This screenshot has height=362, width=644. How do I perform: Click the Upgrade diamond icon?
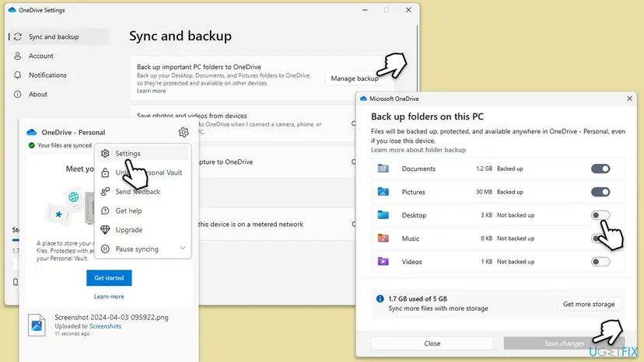pyautogui.click(x=105, y=230)
